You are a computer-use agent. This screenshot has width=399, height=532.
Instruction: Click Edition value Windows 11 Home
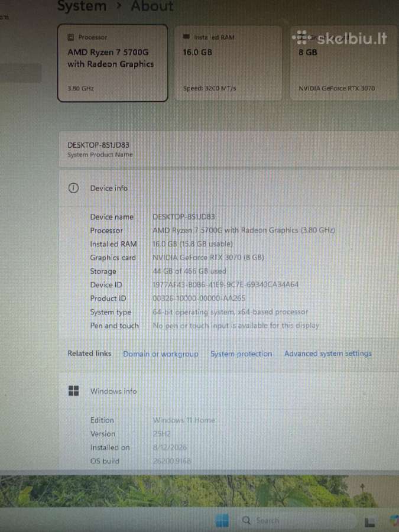coord(184,420)
